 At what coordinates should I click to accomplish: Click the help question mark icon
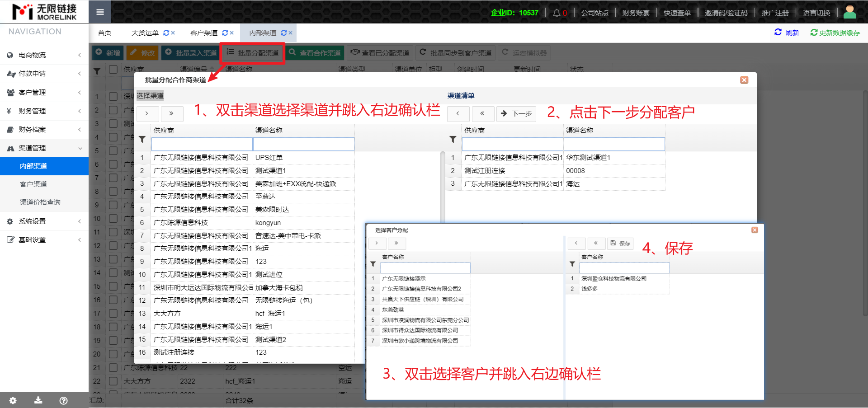(64, 400)
